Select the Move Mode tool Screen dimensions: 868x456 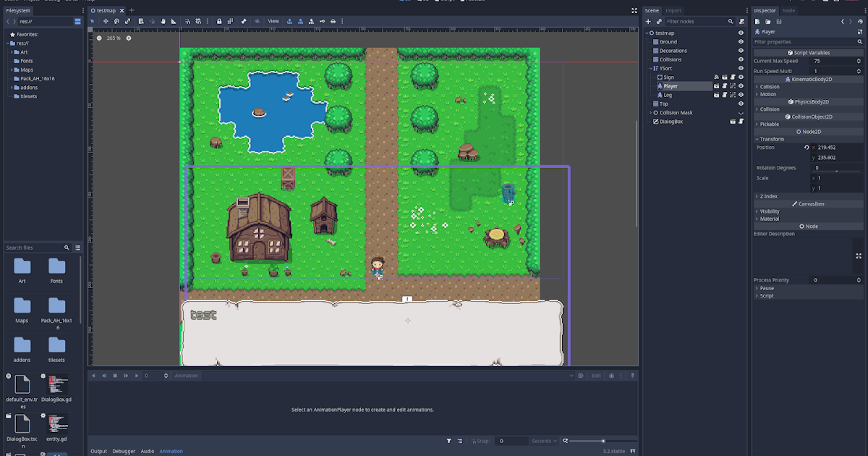coord(106,21)
